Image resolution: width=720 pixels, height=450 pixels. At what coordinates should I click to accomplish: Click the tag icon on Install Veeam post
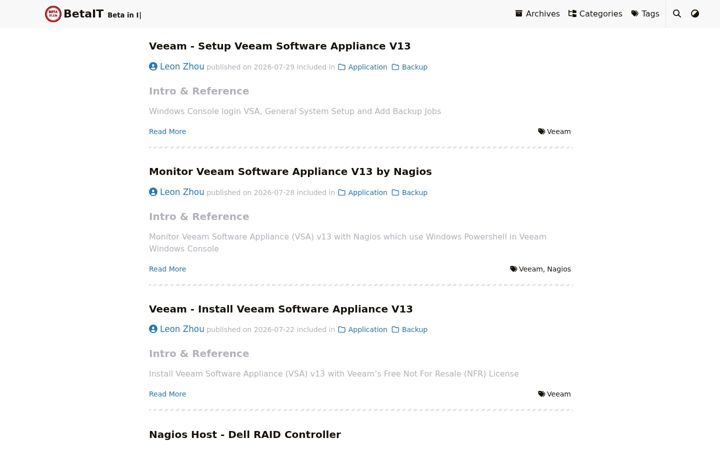(x=541, y=394)
